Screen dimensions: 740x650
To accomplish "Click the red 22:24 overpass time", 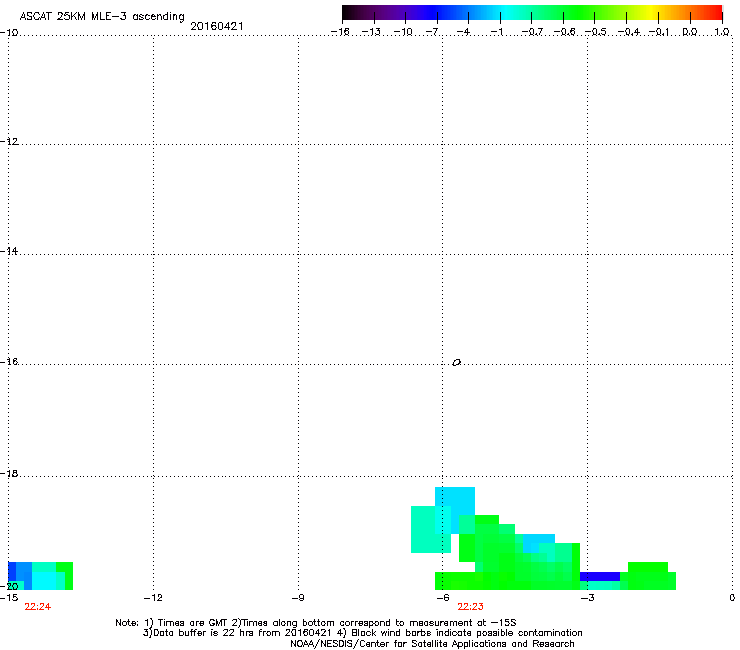I will pyautogui.click(x=37, y=607).
